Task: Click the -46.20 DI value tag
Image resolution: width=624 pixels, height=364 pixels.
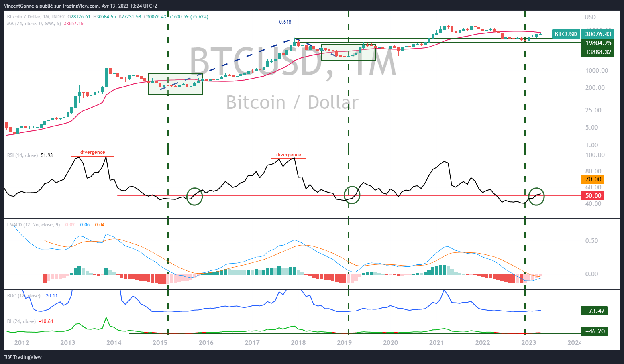Action: coord(595,331)
